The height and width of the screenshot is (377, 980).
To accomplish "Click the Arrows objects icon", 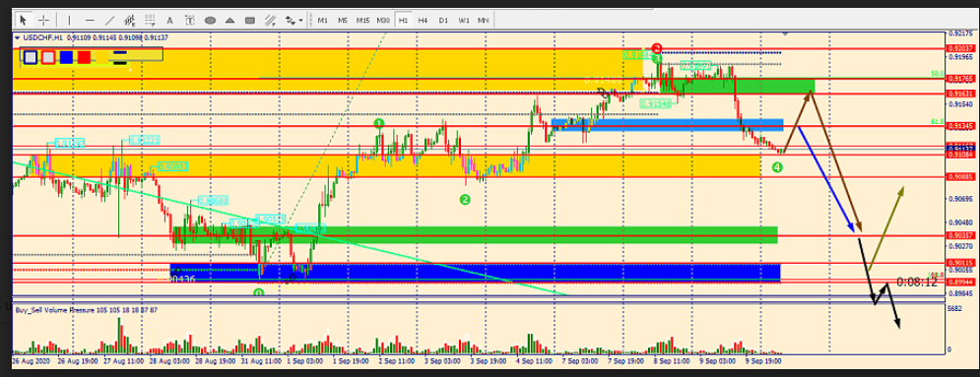I will [x=290, y=20].
